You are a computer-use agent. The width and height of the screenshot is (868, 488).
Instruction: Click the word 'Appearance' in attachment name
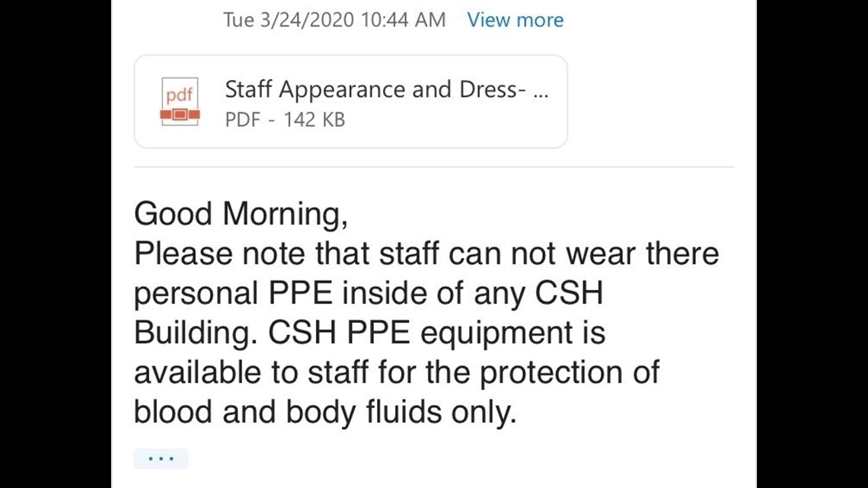coord(343,90)
